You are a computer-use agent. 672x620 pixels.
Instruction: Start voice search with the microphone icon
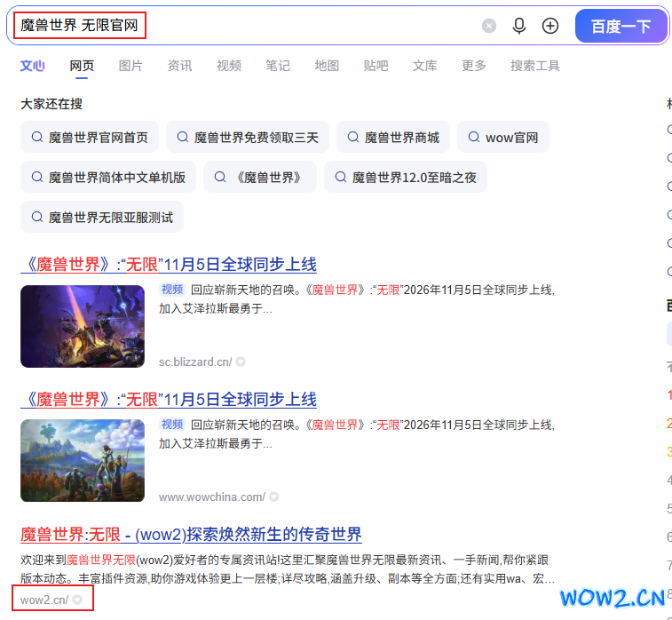pos(519,26)
